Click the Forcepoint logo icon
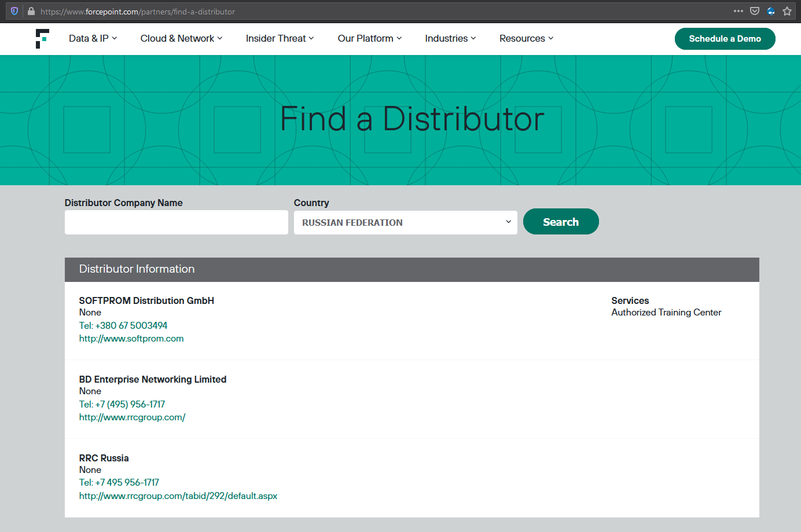 42,39
